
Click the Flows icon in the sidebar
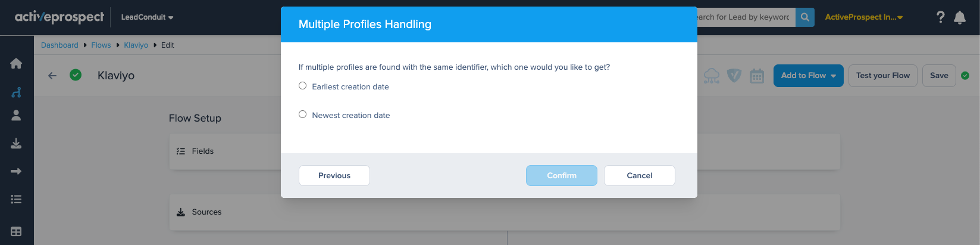coord(17,92)
